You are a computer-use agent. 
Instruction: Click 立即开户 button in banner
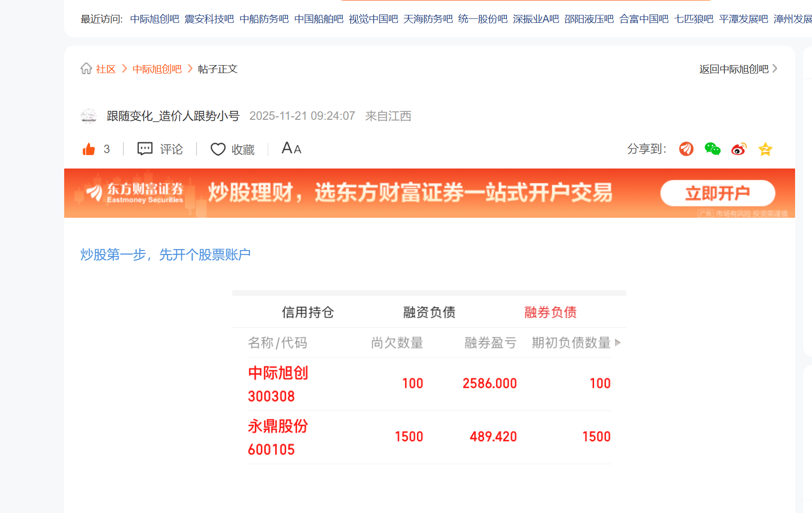point(717,193)
